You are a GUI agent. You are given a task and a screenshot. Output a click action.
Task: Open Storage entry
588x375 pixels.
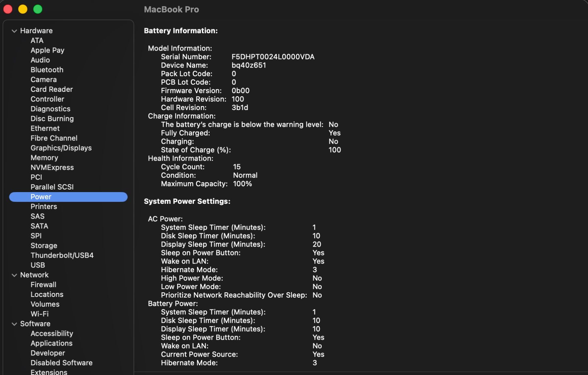[44, 246]
